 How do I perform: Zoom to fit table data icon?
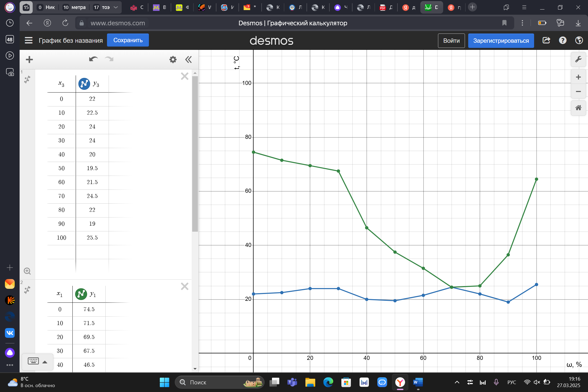click(x=27, y=271)
